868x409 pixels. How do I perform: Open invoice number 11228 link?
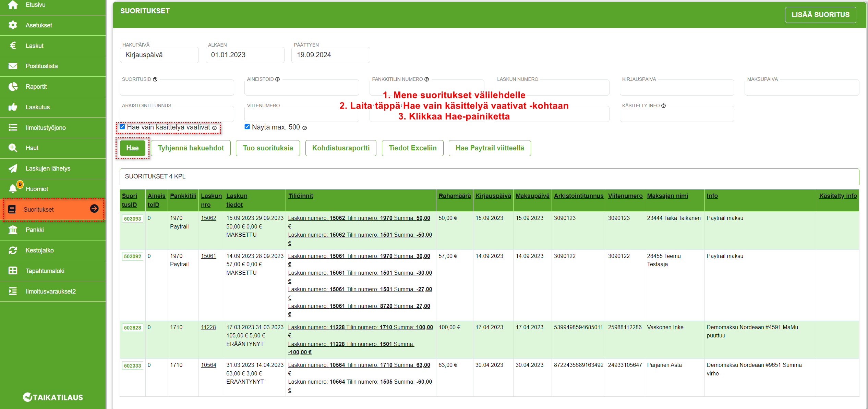208,327
